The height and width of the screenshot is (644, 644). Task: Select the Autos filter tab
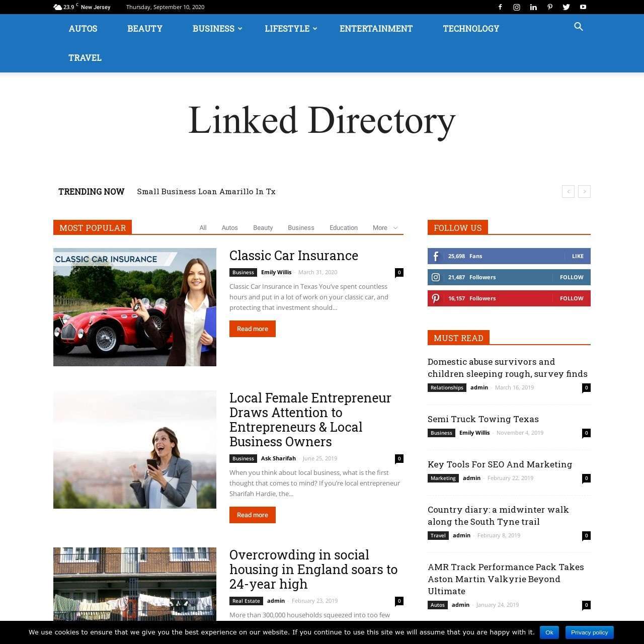[229, 228]
